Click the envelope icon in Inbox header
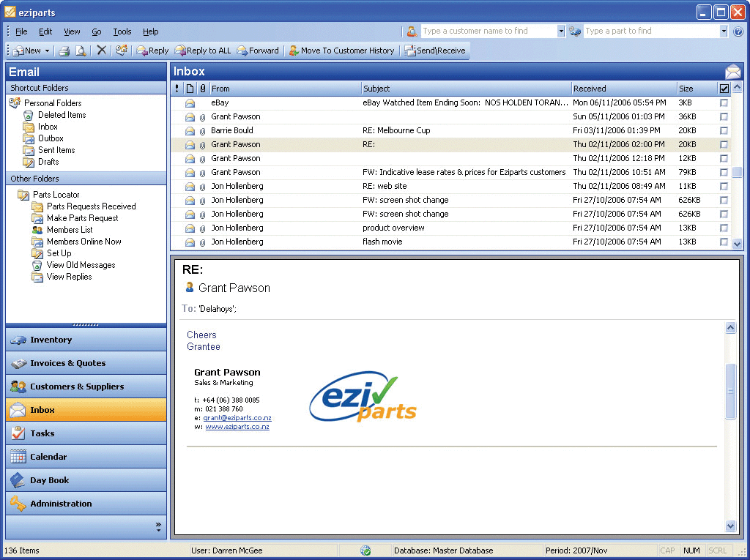Screen dimensions: 750x560 pyautogui.click(x=732, y=72)
